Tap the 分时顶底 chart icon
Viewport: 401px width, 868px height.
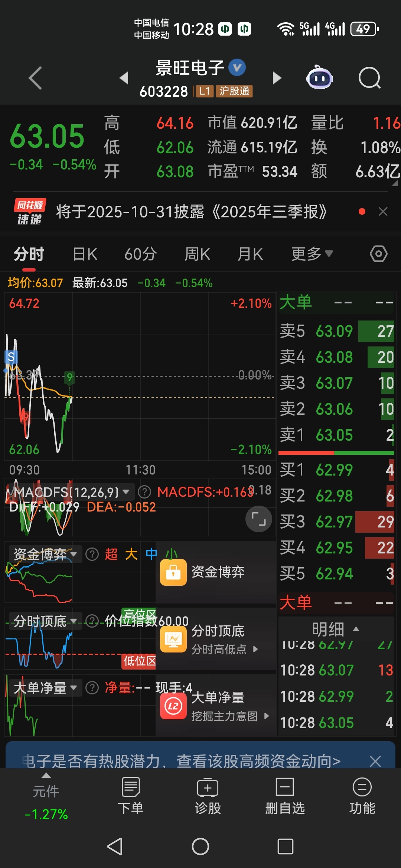173,639
